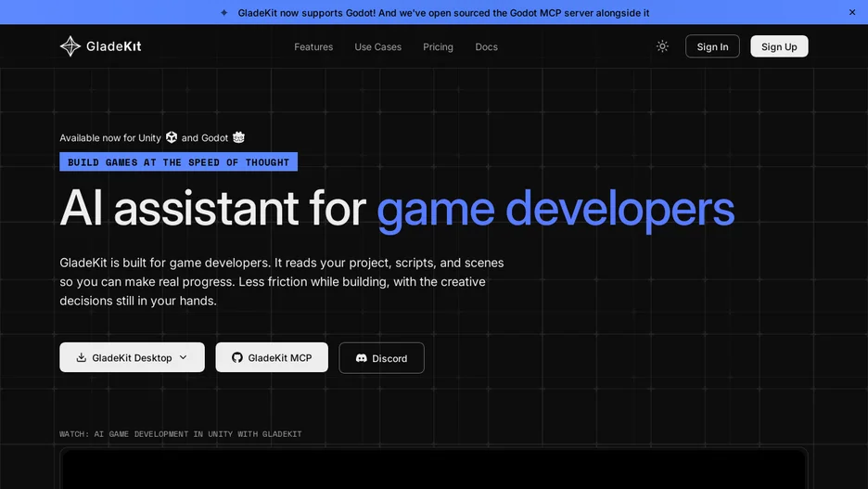Screen dimensions: 868x489
Task: Toggle the light/dark theme sun icon
Action: (662, 46)
